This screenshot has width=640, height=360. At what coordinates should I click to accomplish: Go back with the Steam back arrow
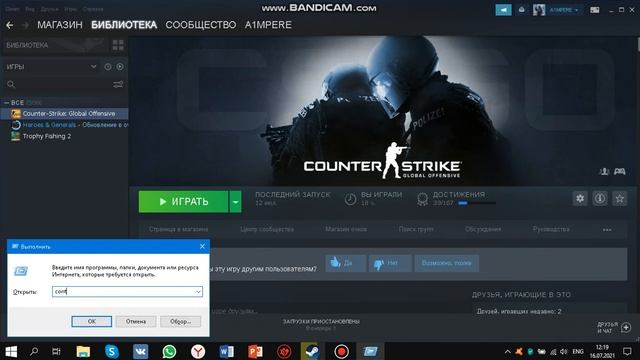pyautogui.click(x=10, y=25)
